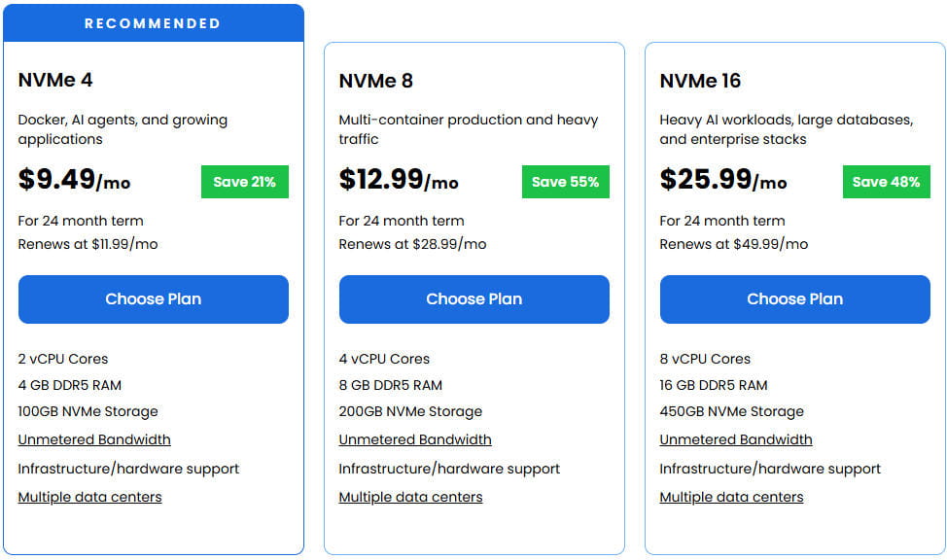Select 'Heavy AI workloads, large databases' description
Viewport: 947px width, 560px height.
(787, 129)
